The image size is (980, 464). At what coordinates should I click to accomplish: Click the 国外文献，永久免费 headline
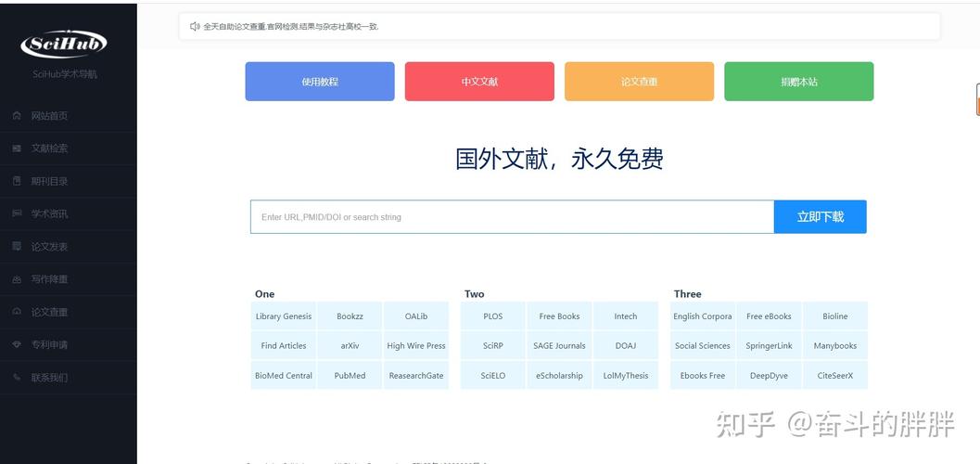pyautogui.click(x=559, y=159)
